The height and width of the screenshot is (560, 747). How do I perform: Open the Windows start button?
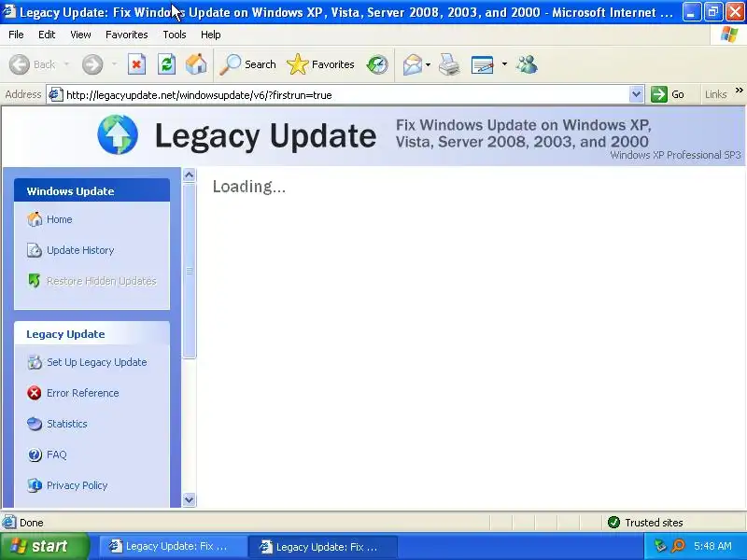pos(44,546)
